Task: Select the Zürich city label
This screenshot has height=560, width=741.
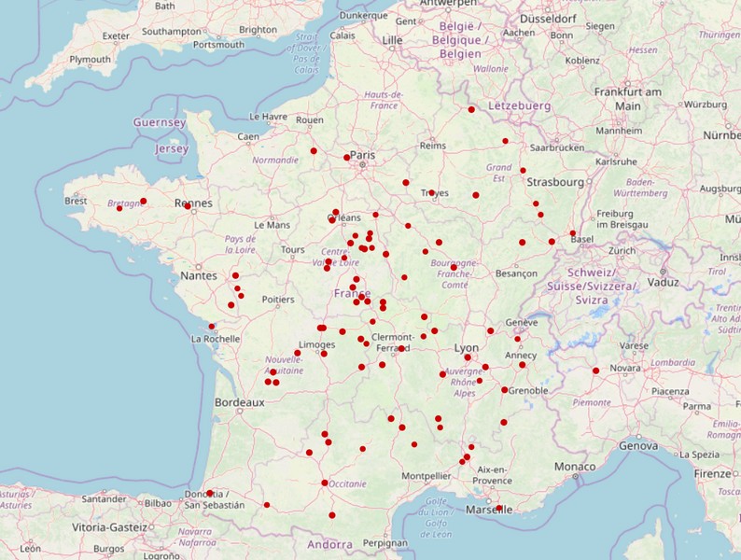Action: (622, 250)
